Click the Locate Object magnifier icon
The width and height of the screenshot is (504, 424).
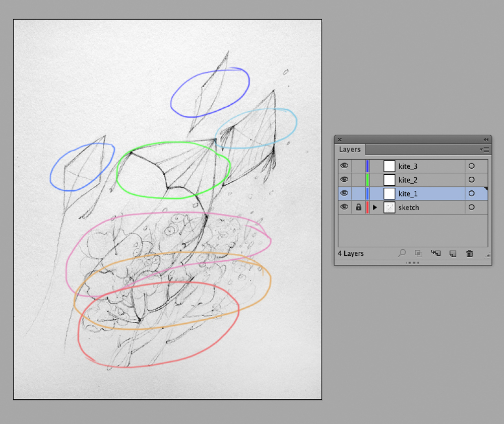[x=402, y=253]
